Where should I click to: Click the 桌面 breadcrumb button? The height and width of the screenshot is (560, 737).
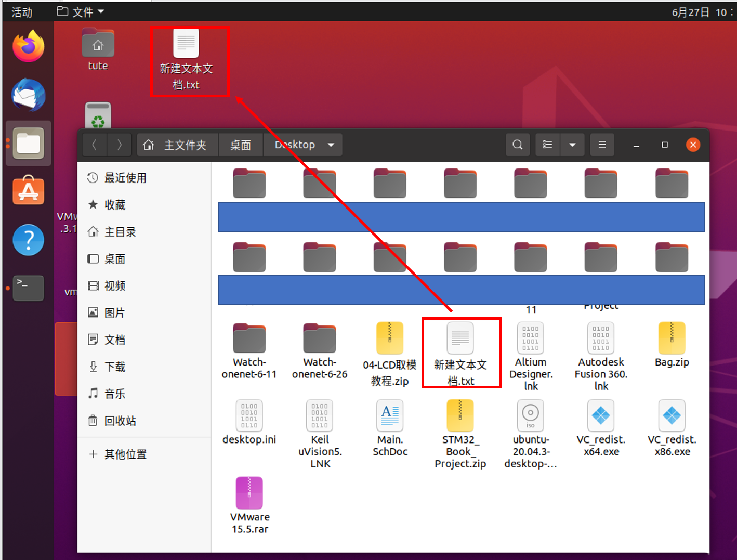(241, 145)
